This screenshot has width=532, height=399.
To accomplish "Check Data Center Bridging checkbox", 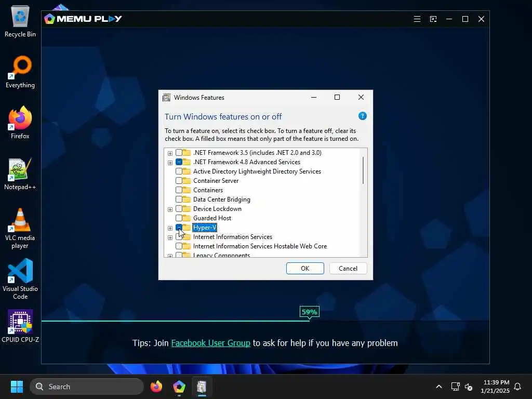I will pyautogui.click(x=179, y=199).
